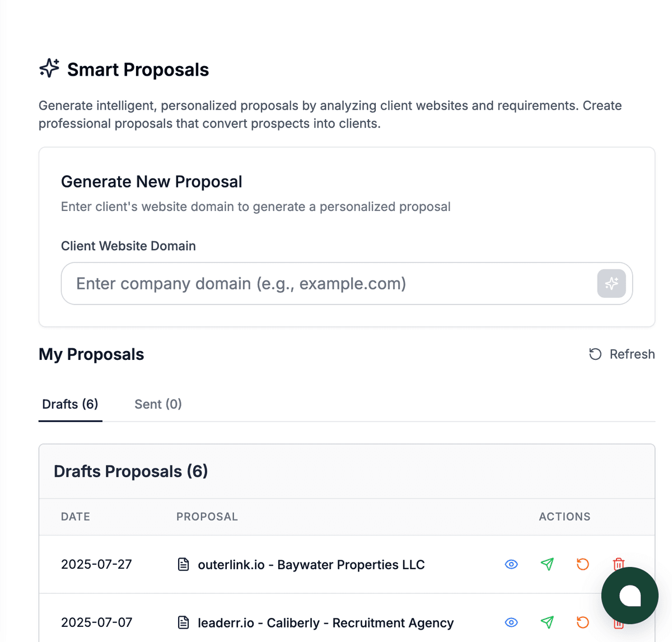Regenerate the leaderr.io Caliberly proposal
The width and height of the screenshot is (672, 642).
(583, 622)
